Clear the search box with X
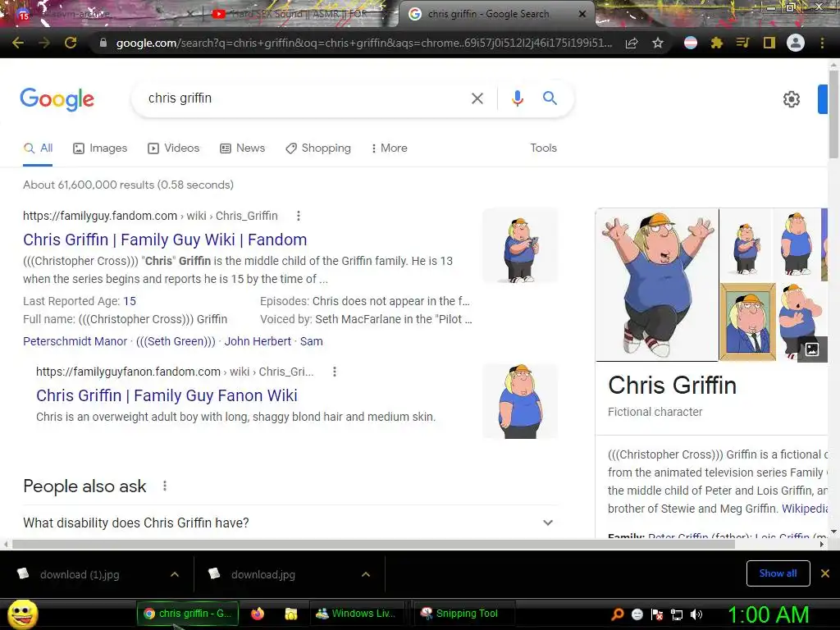This screenshot has width=840, height=630. pos(477,98)
